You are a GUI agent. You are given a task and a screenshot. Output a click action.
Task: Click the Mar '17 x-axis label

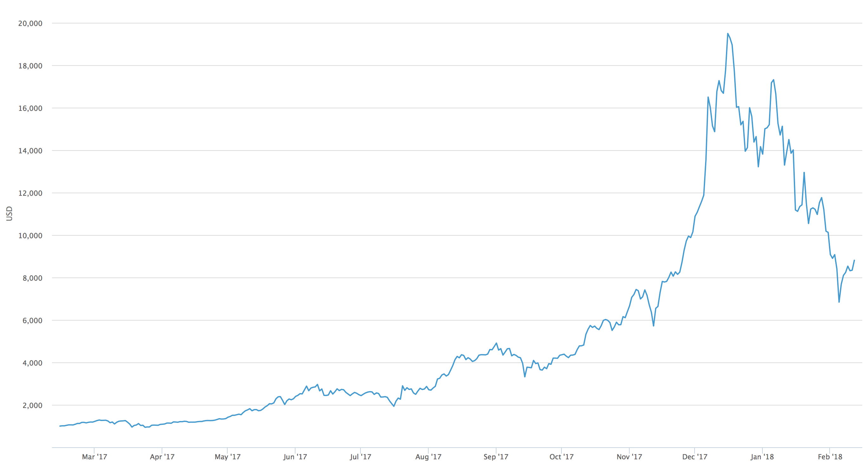tap(94, 456)
